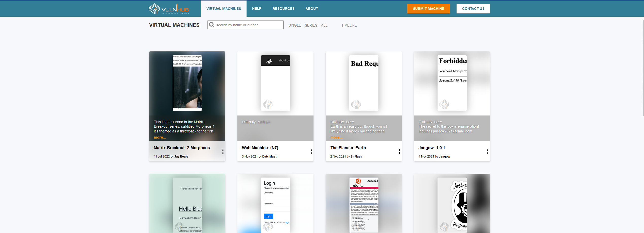Open options menu for Web Machine: (N7)

(x=311, y=151)
